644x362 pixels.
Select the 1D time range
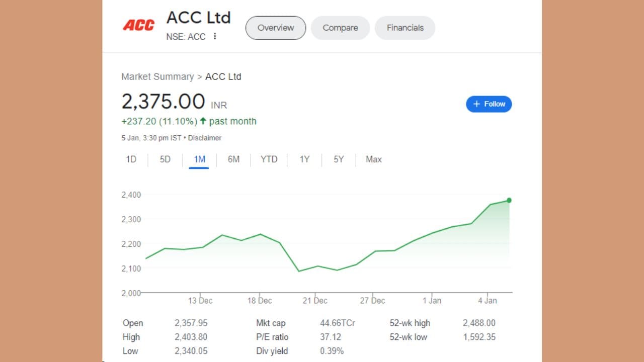(131, 159)
